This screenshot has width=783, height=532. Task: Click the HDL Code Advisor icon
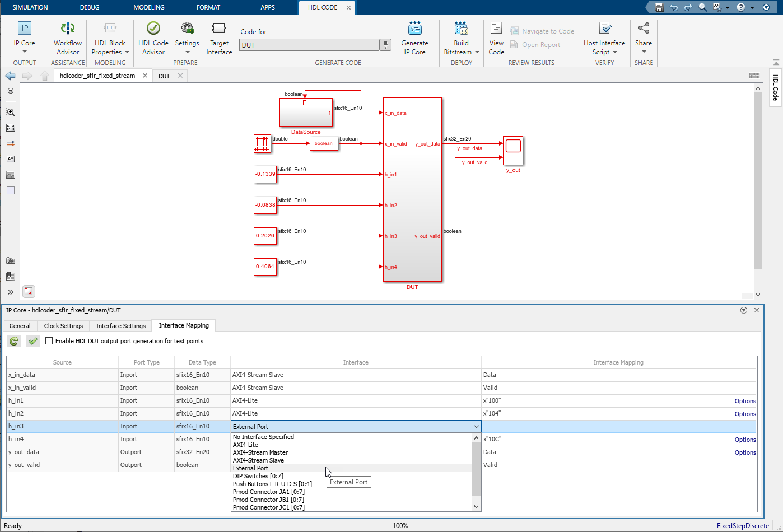153,29
